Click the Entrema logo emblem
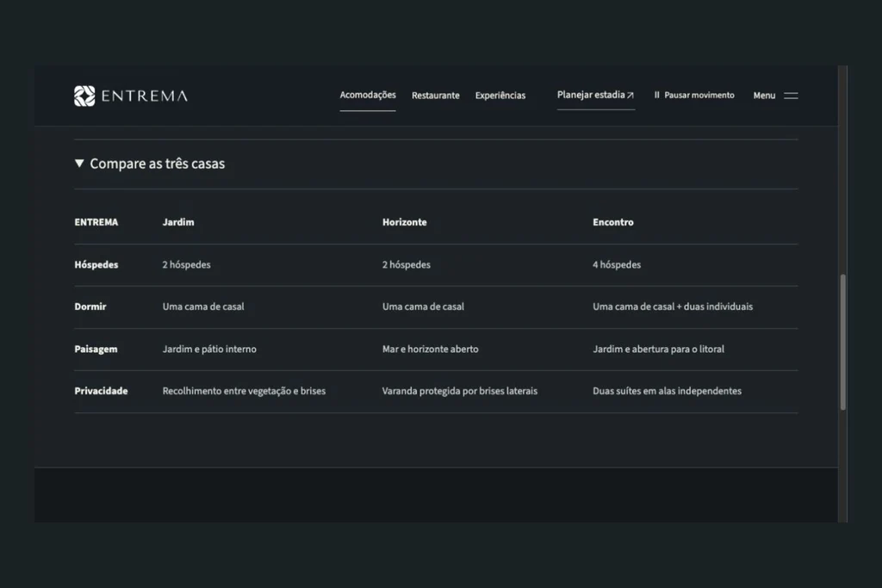 84,96
